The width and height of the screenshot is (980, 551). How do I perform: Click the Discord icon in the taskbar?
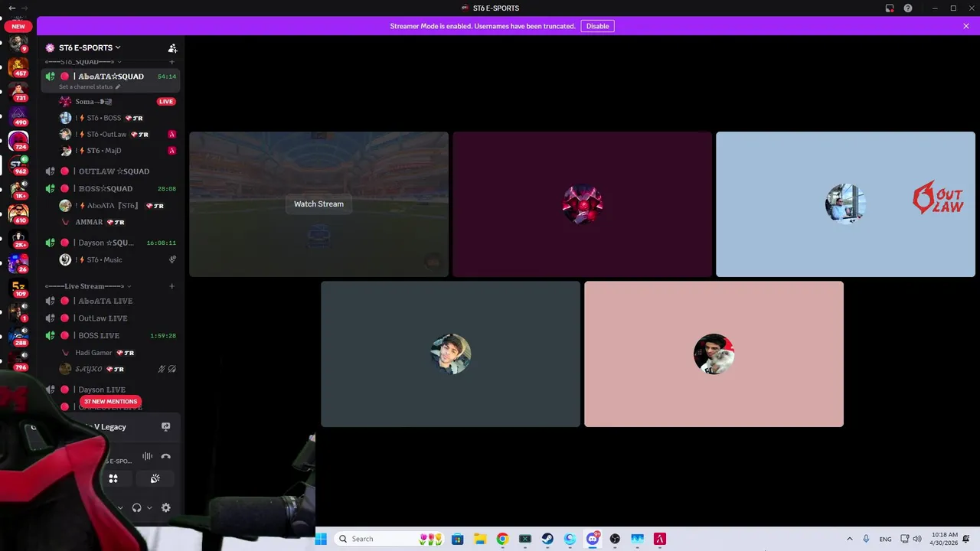pos(593,539)
